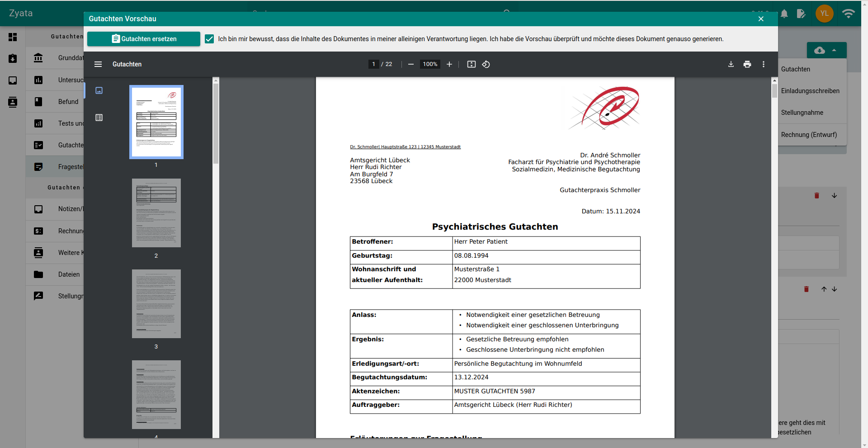The height and width of the screenshot is (448, 868).
Task: Click the clipboard add icon in left rail
Action: tap(13, 58)
